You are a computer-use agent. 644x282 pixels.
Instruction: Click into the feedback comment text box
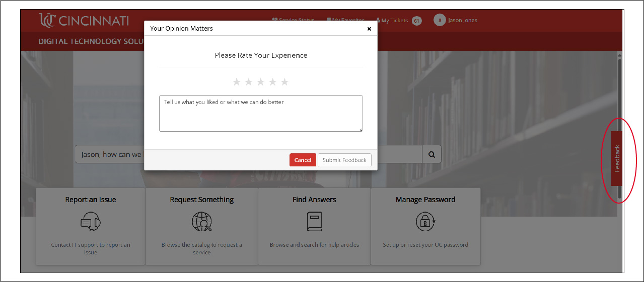pos(261,114)
